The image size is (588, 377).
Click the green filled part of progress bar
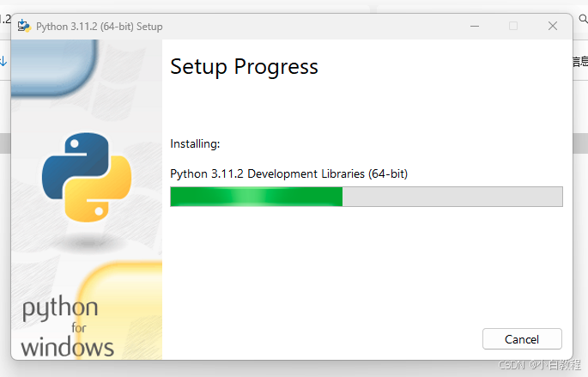(x=256, y=197)
